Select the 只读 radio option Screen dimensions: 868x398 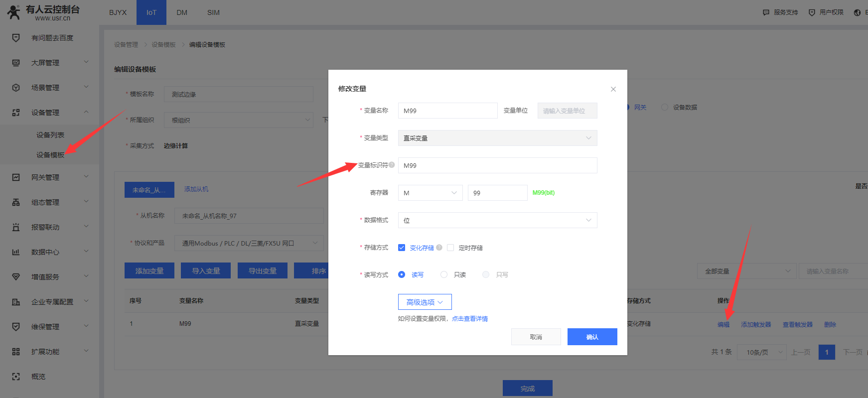pos(444,274)
